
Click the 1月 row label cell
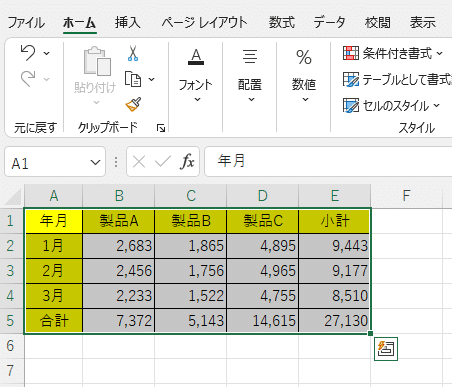coord(54,246)
